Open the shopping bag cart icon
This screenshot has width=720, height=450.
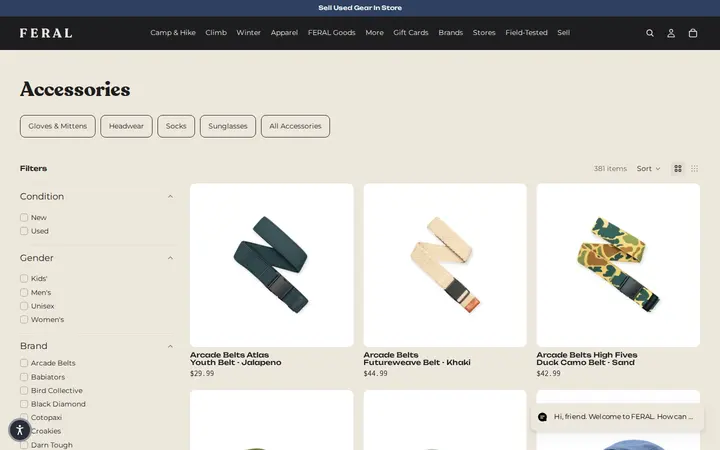point(693,33)
